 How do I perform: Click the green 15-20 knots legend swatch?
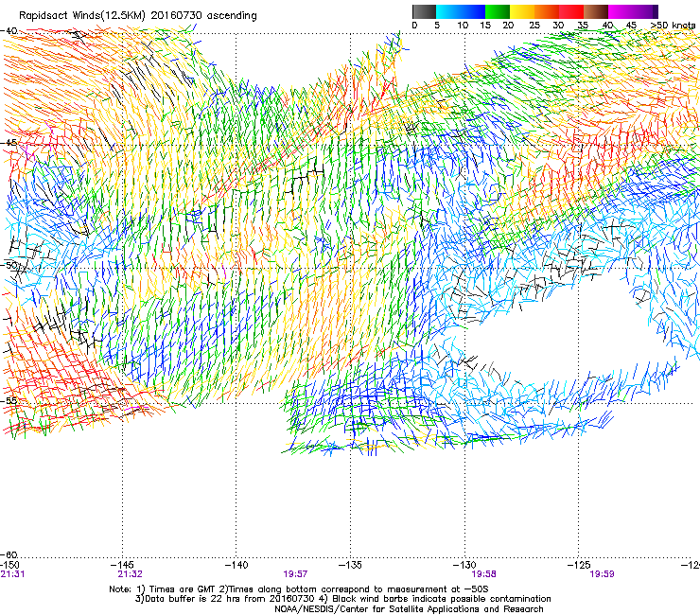point(498,11)
